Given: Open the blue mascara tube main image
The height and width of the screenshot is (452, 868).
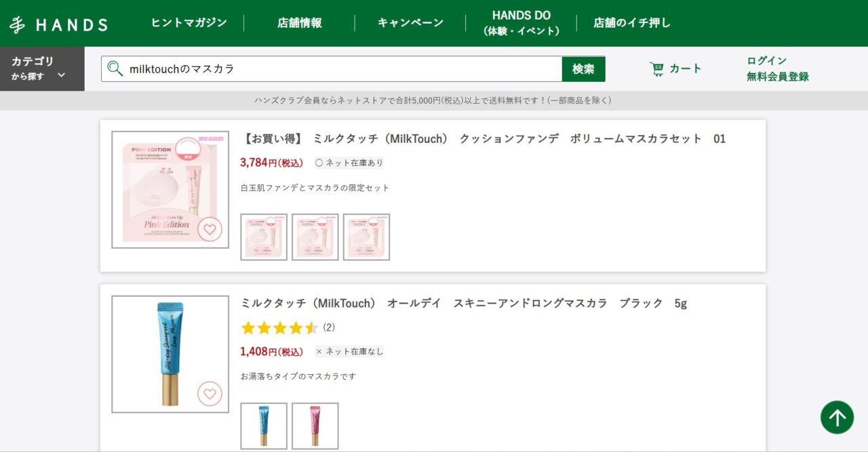Looking at the screenshot, I should pos(170,354).
